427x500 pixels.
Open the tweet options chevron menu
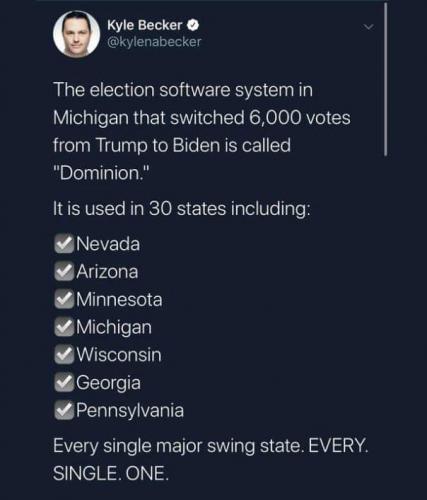[368, 26]
